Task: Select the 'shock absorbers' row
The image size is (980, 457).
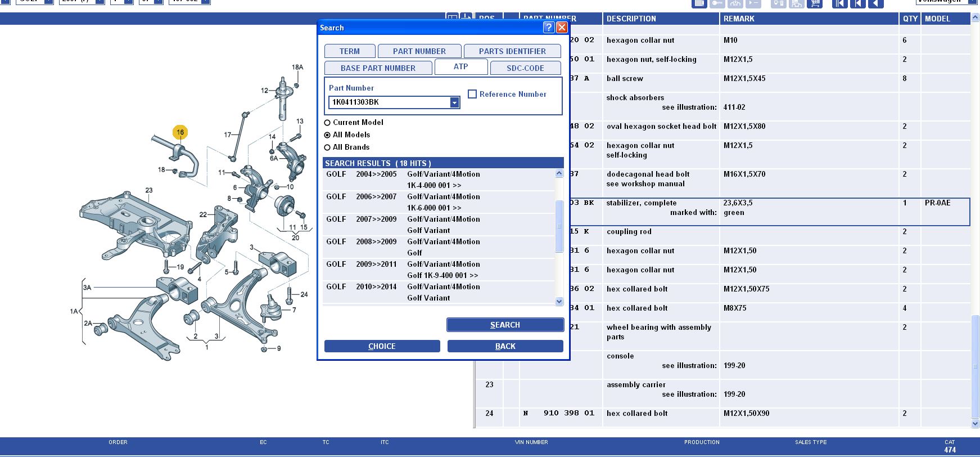Action: tap(723, 107)
